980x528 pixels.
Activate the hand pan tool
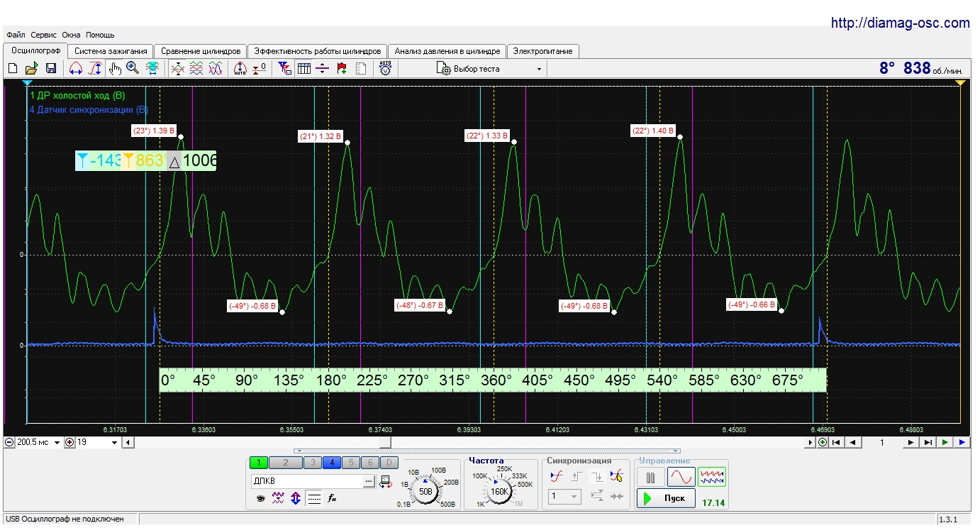[x=115, y=69]
